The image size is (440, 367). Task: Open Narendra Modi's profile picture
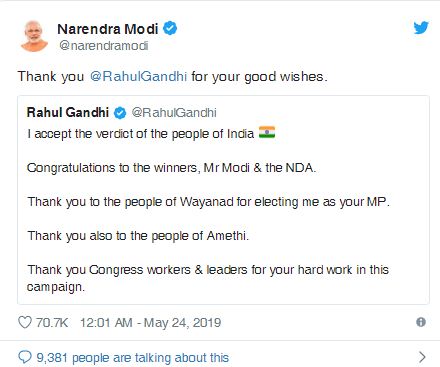pyautogui.click(x=34, y=36)
